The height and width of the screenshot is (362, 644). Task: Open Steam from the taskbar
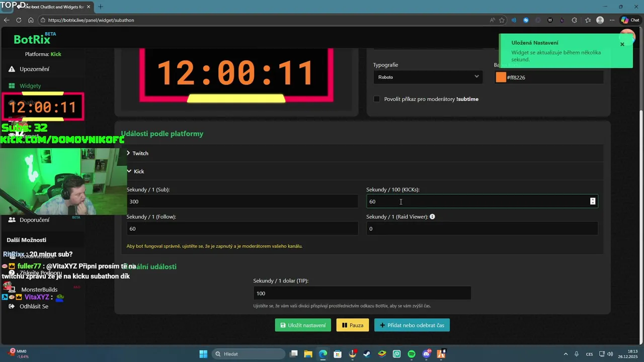pyautogui.click(x=367, y=354)
